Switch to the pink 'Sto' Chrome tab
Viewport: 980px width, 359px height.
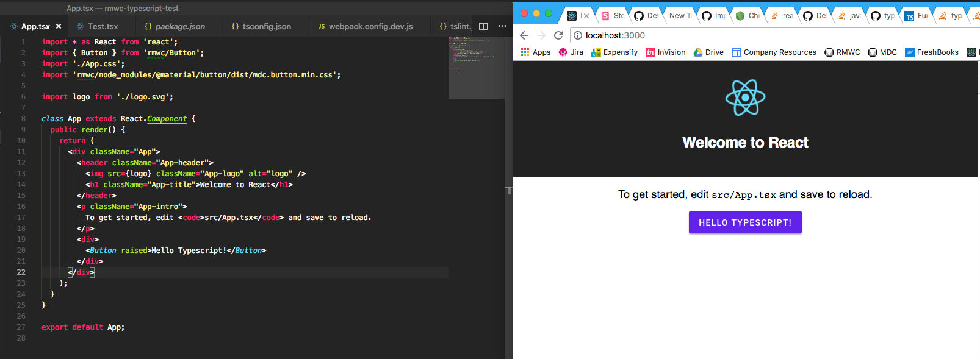(x=613, y=16)
